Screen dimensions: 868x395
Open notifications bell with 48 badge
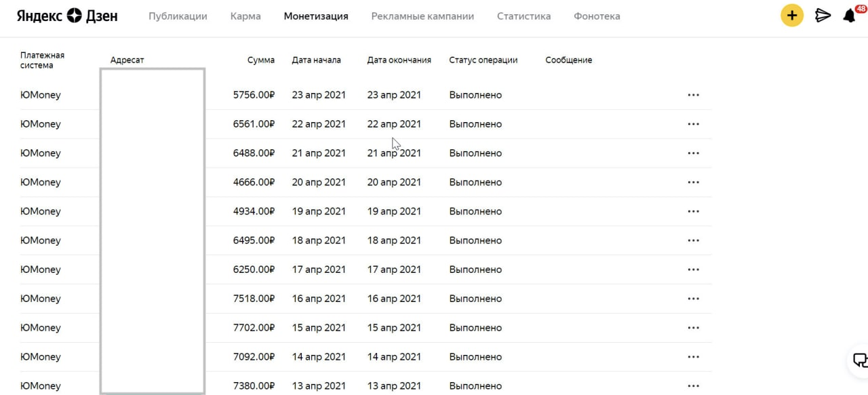point(850,15)
